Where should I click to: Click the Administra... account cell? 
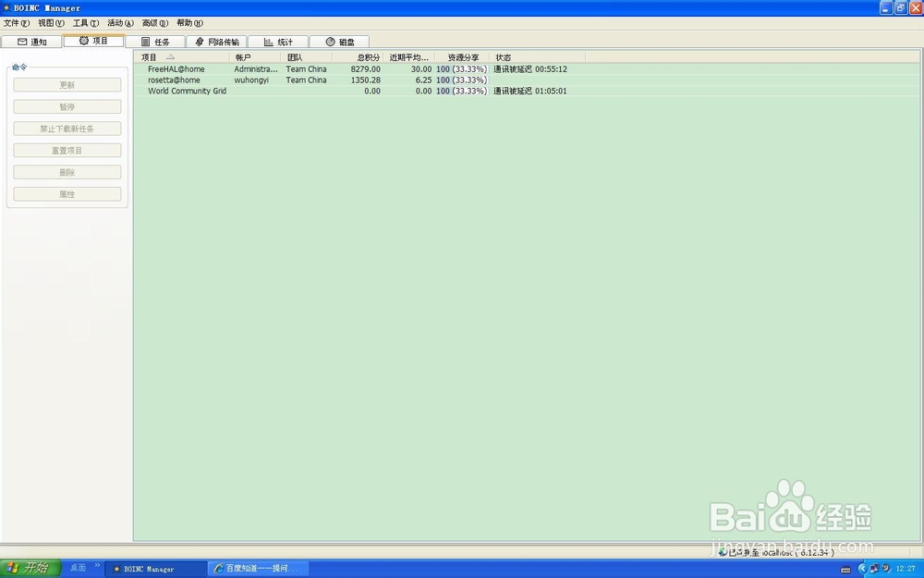pos(256,69)
